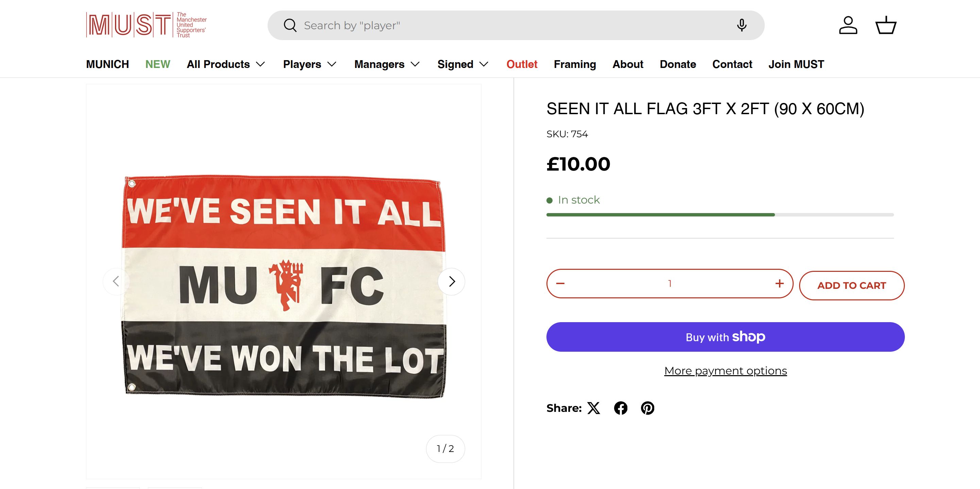The image size is (980, 489).
Task: Open the Managers dropdown menu
Action: [x=387, y=64]
